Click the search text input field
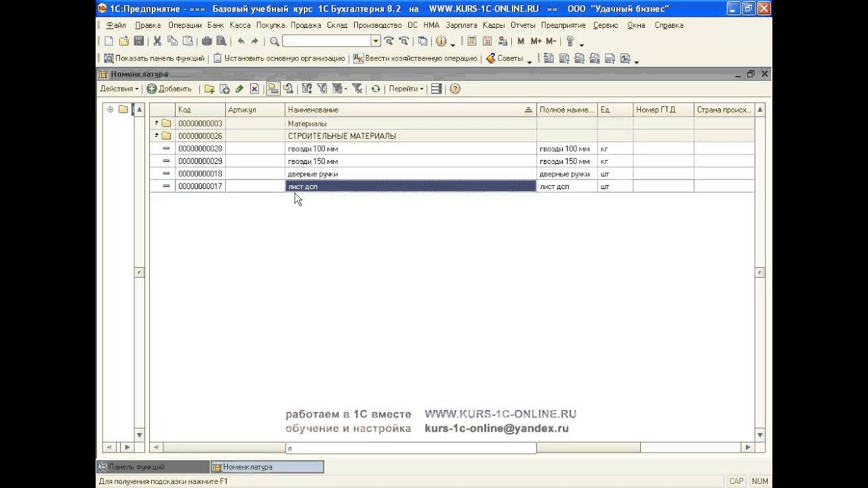The height and width of the screenshot is (488, 868). coord(327,41)
